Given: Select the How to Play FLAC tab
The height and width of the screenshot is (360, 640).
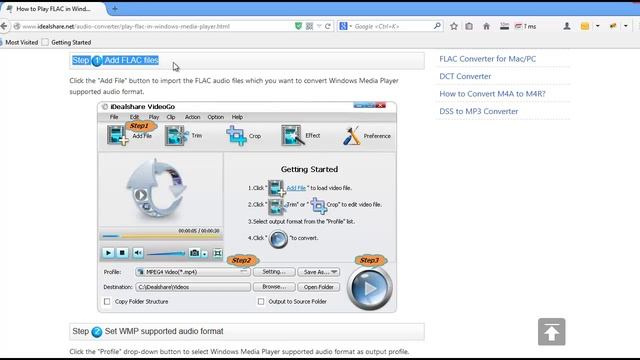Looking at the screenshot, I should point(53,9).
